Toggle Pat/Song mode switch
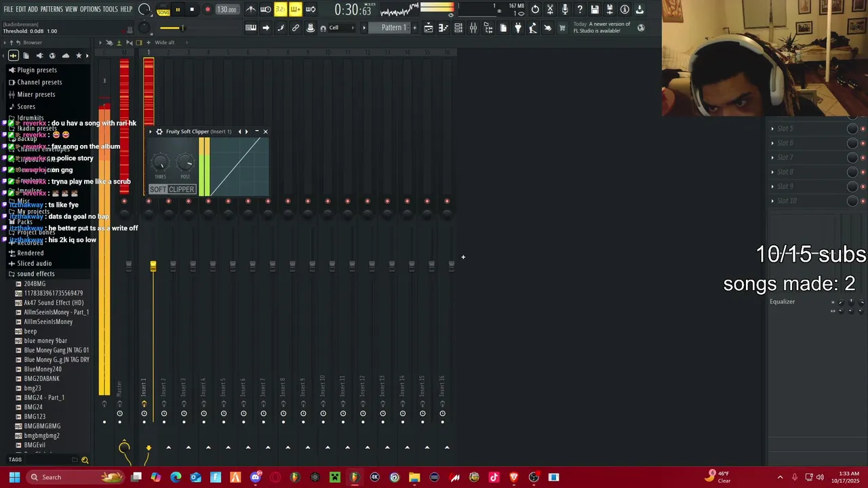 click(163, 9)
